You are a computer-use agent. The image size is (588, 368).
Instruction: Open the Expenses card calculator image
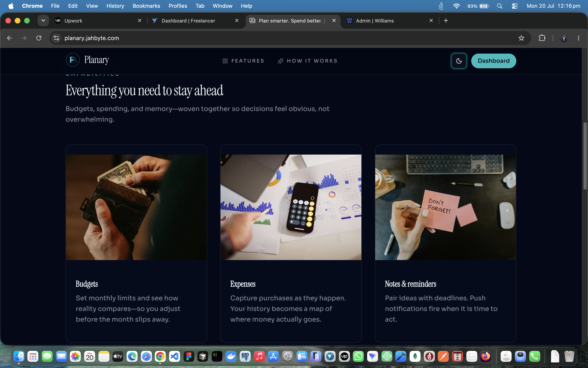[291, 207]
